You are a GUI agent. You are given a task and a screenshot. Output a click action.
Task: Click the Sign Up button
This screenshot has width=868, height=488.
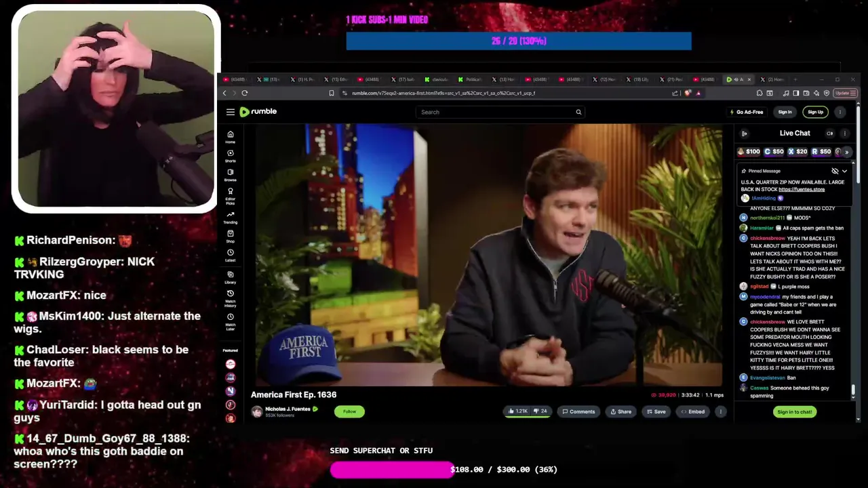coord(815,112)
